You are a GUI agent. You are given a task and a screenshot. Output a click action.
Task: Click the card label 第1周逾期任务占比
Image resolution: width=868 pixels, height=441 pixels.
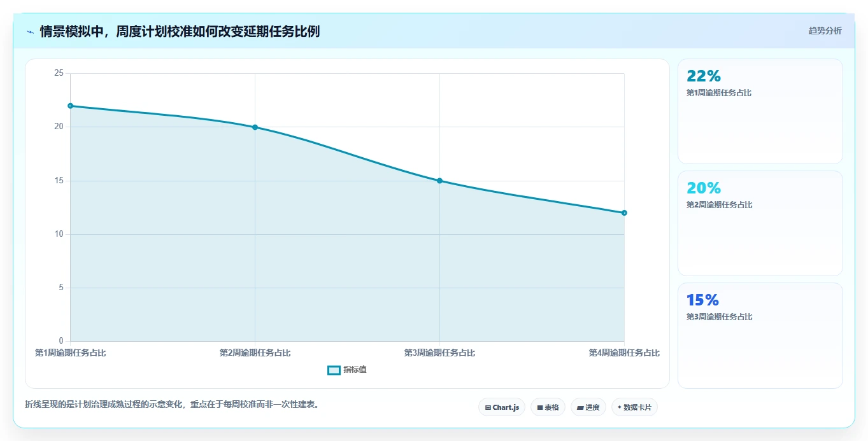719,93
